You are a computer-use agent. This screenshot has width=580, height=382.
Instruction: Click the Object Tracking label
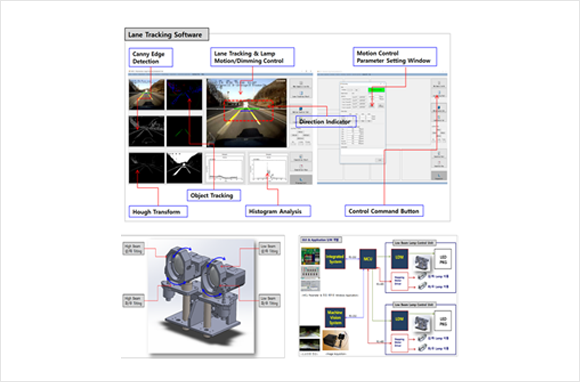[x=214, y=195]
